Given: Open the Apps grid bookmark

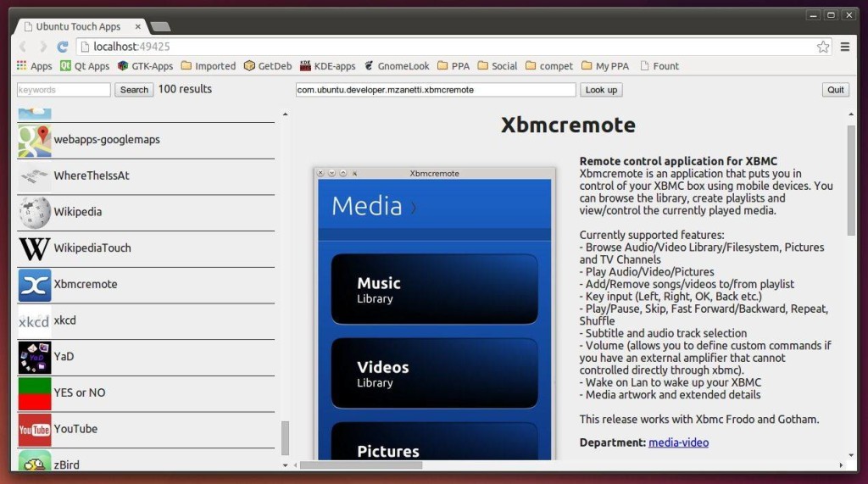Looking at the screenshot, I should [34, 66].
